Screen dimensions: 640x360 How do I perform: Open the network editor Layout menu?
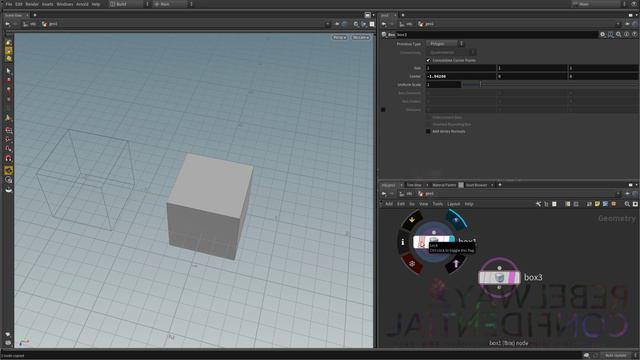tap(453, 204)
